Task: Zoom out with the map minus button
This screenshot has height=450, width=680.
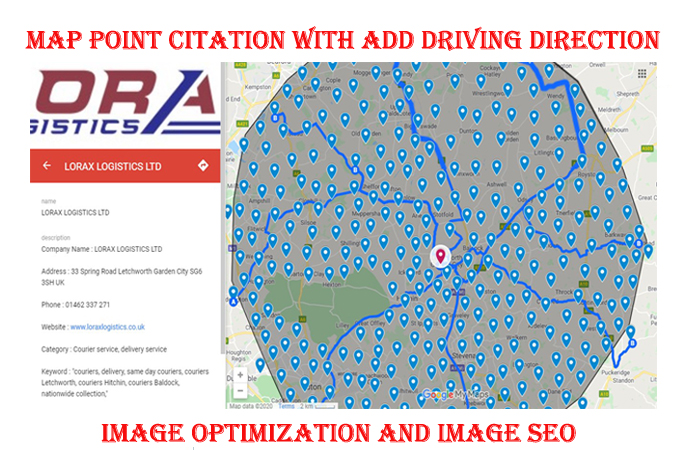Action: [240, 391]
